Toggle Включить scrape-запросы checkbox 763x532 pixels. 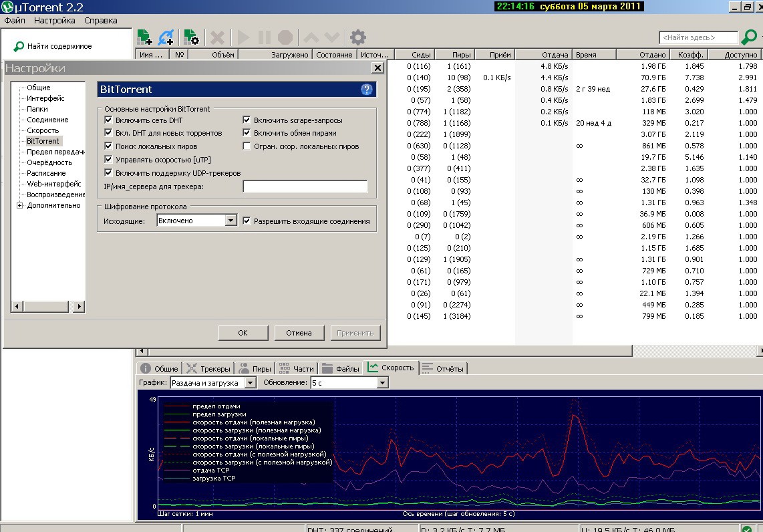tap(247, 120)
